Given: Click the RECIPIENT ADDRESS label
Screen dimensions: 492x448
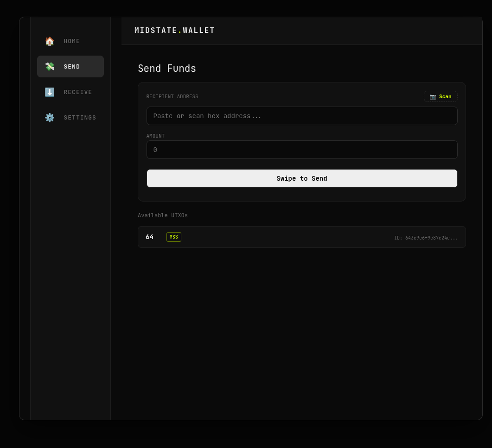Looking at the screenshot, I should pyautogui.click(x=172, y=96).
